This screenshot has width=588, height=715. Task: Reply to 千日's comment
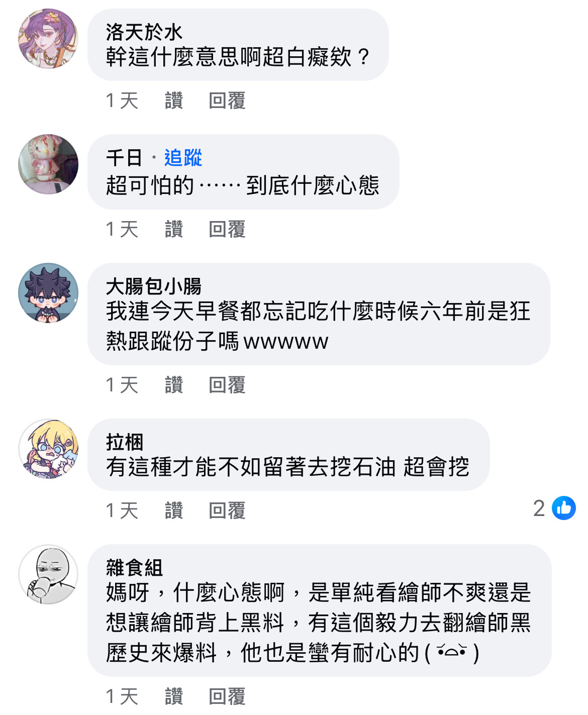point(227,229)
